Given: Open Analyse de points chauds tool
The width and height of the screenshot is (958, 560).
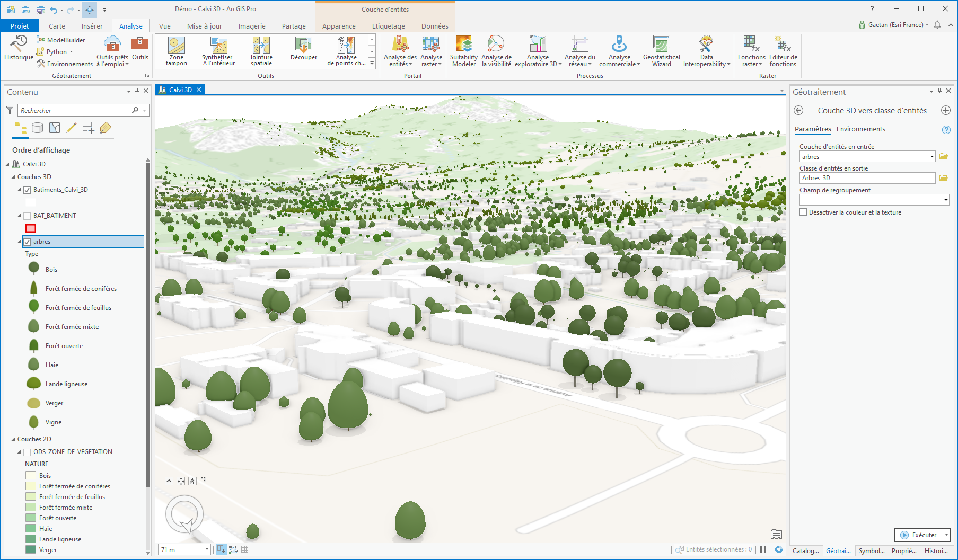Looking at the screenshot, I should coord(346,51).
